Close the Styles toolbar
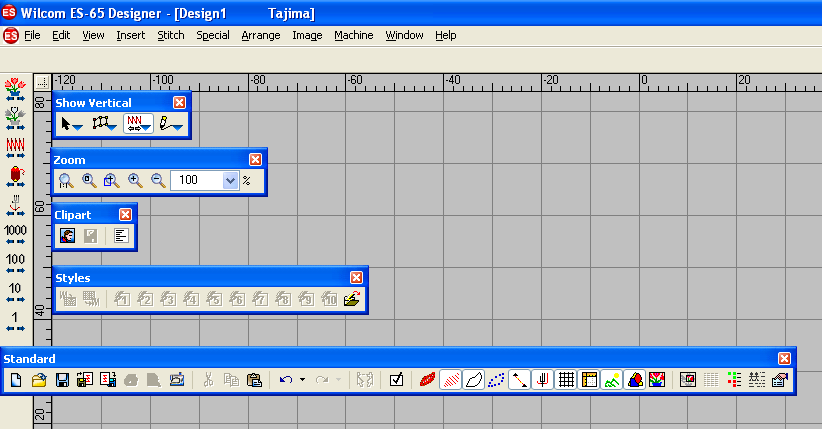Viewport: 822px width, 429px height. [x=356, y=277]
